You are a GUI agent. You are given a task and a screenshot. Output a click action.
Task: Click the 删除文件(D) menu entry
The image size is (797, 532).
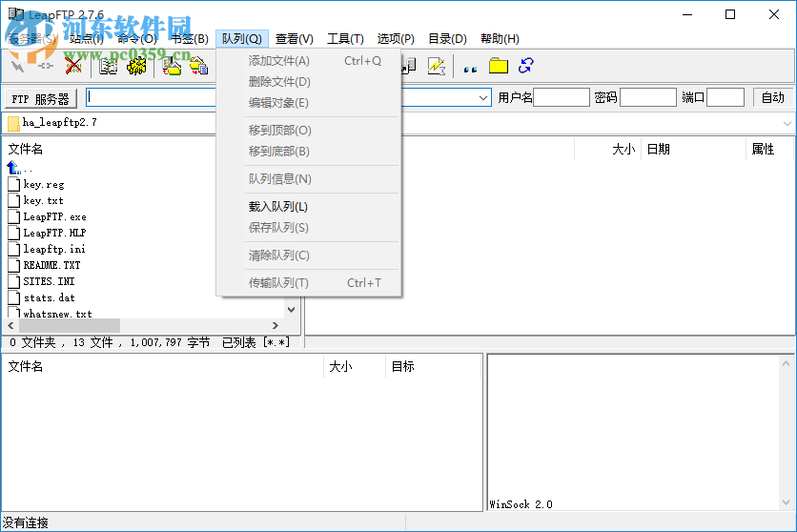pos(309,82)
